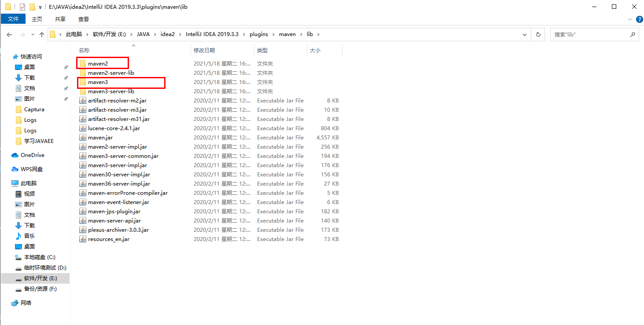Unpin 下载 from quick access

pyautogui.click(x=65, y=77)
